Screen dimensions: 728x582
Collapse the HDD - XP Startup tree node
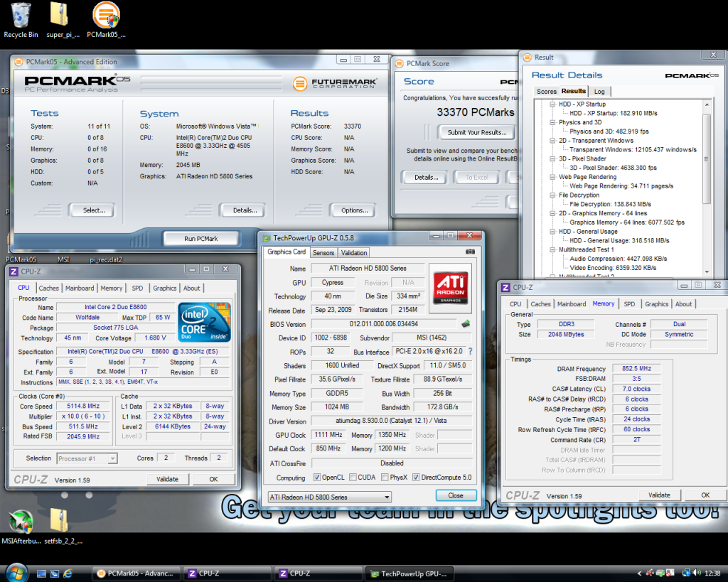click(552, 104)
